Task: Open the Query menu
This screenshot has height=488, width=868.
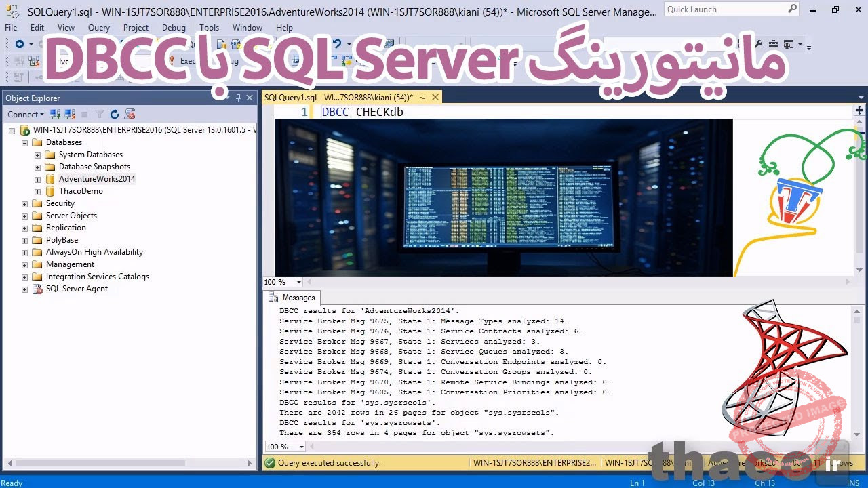Action: (x=98, y=28)
